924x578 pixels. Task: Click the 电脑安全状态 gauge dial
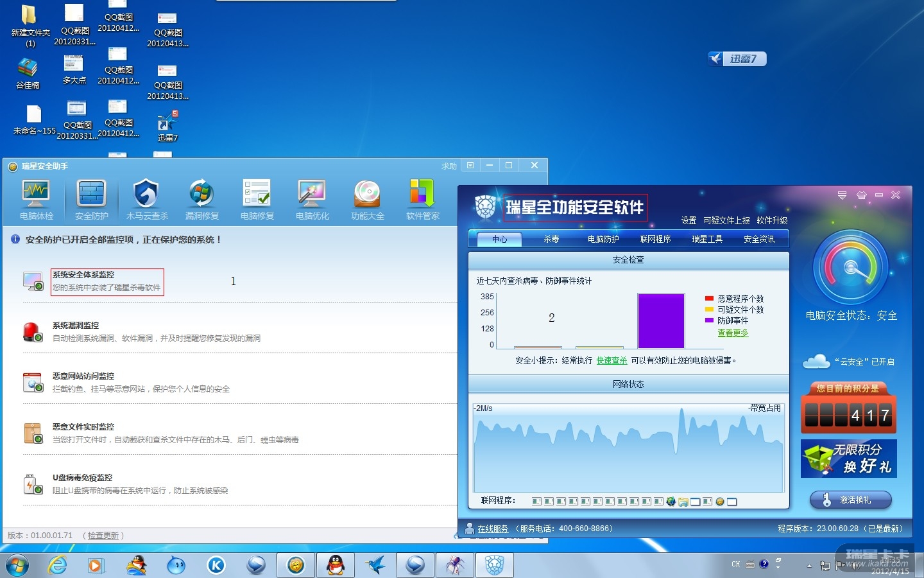(851, 267)
